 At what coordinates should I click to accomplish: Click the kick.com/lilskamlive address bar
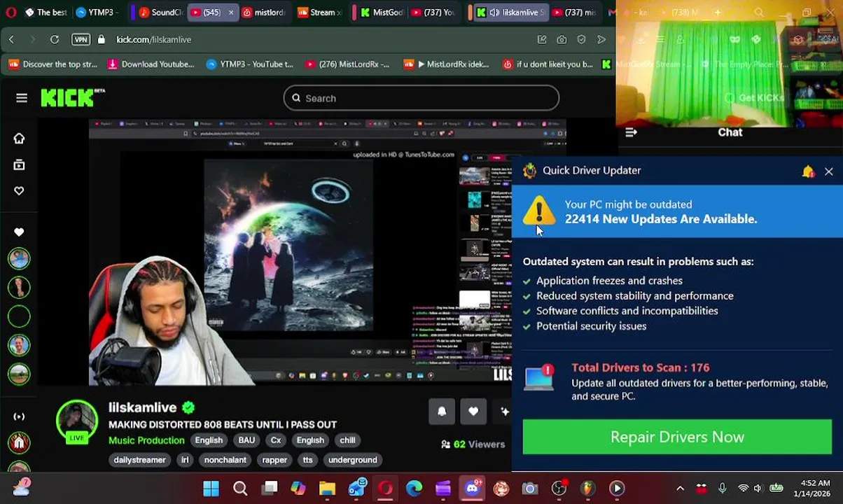point(153,40)
